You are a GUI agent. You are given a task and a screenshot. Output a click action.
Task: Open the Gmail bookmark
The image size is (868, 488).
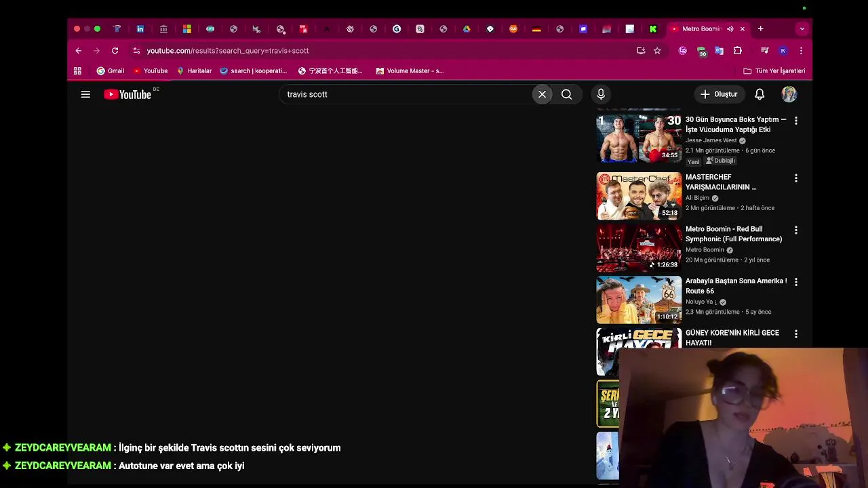(111, 70)
